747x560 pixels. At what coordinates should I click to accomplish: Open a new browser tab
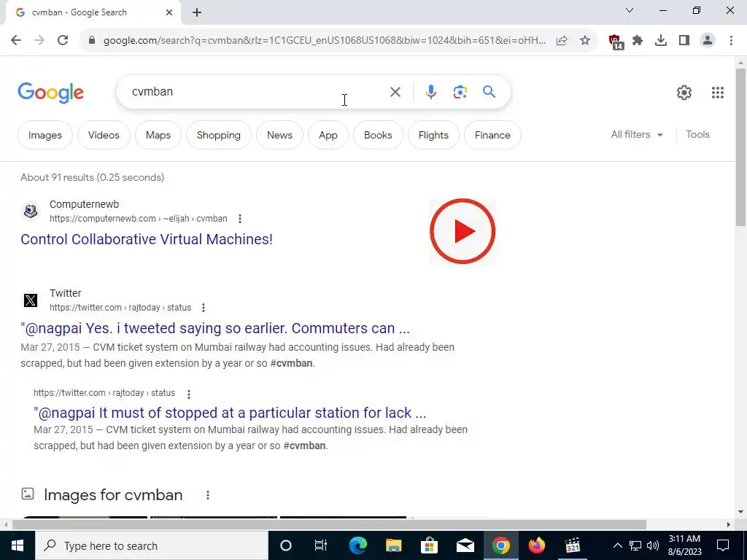tap(197, 13)
